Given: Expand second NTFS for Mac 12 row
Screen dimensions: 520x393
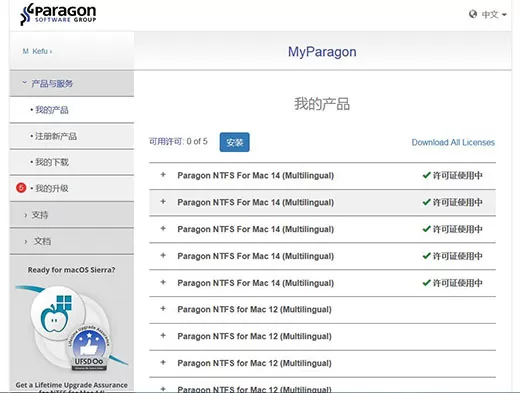Looking at the screenshot, I should coord(163,335).
